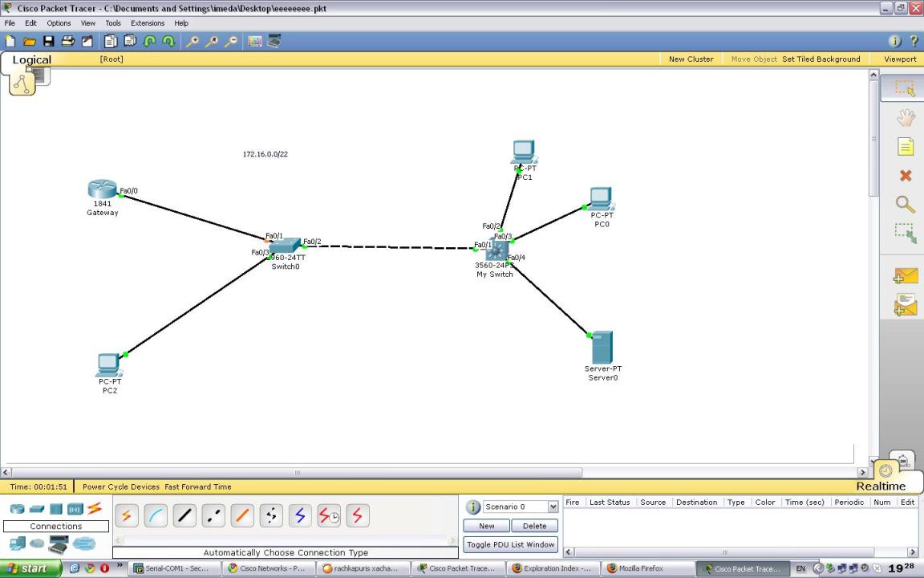This screenshot has height=578, width=924.
Task: Pick the automatic connection type lightning
Action: [127, 516]
